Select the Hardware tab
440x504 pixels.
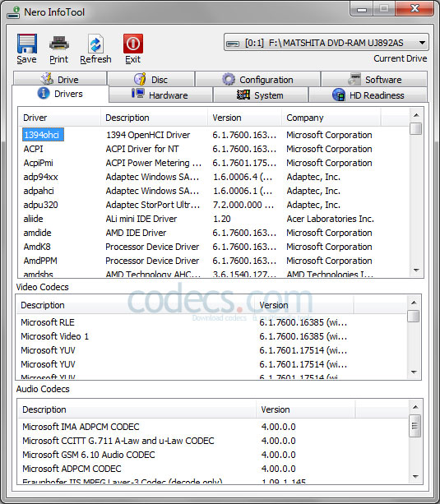click(x=160, y=95)
